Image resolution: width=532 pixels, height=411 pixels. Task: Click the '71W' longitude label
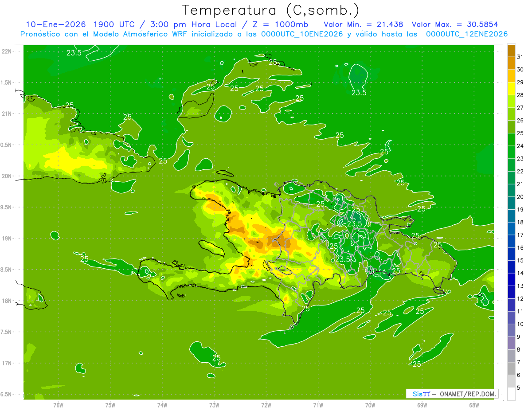pyautogui.click(x=318, y=405)
